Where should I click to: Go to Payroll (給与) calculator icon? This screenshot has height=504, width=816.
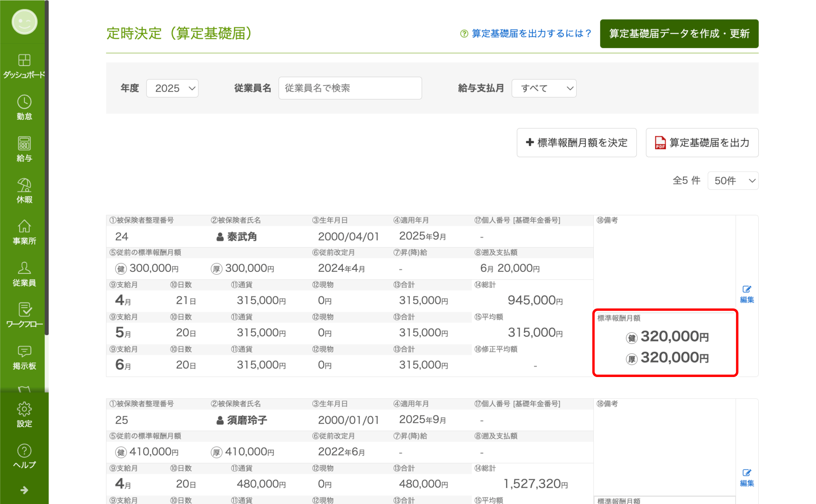[x=24, y=149]
